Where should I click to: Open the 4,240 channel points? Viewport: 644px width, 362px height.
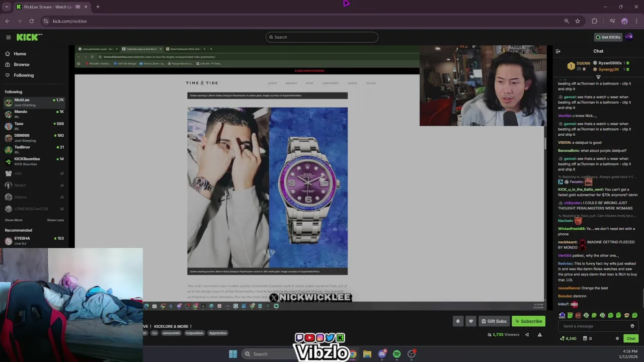click(568, 338)
